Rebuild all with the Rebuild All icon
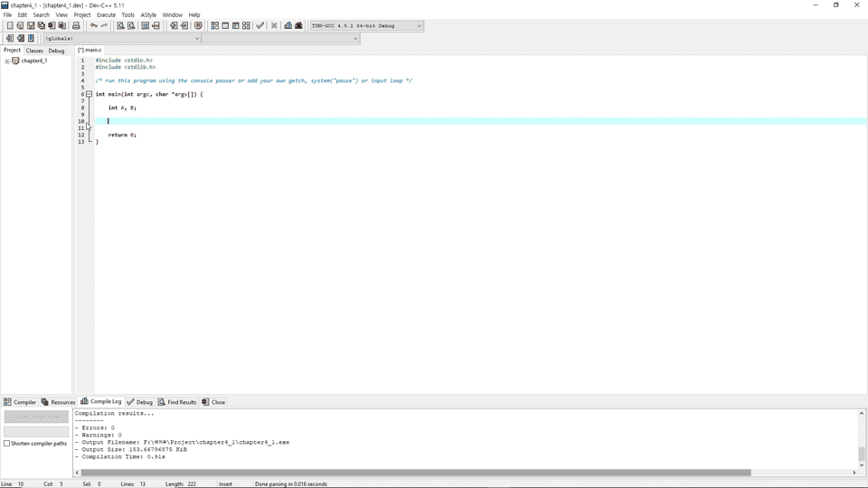Screen dimensions: 868x488 (246, 25)
